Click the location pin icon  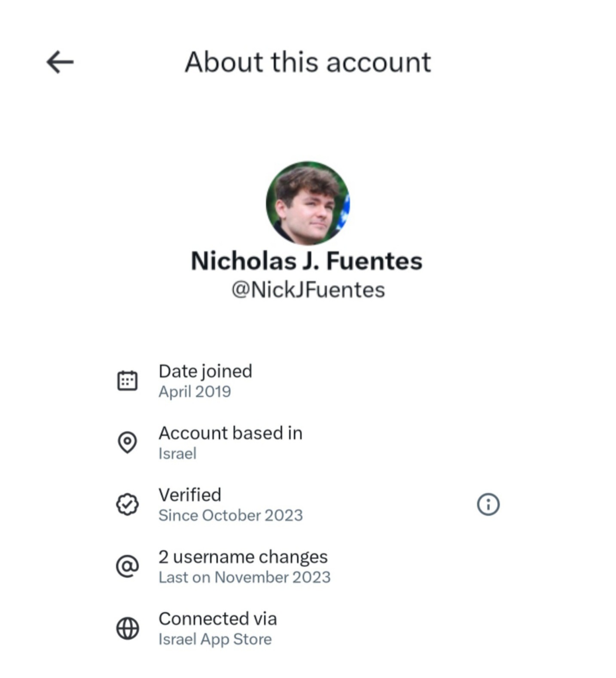click(127, 442)
